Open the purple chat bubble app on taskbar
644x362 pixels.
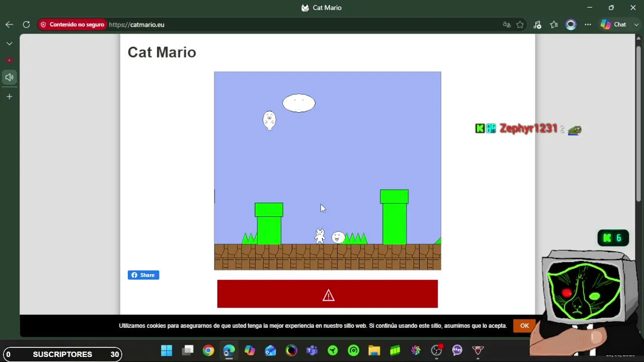pyautogui.click(x=457, y=350)
